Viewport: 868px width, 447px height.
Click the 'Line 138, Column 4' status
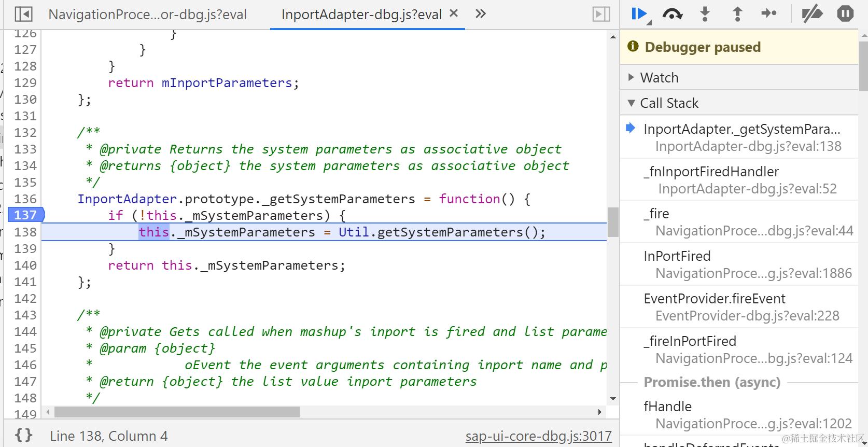coord(109,436)
